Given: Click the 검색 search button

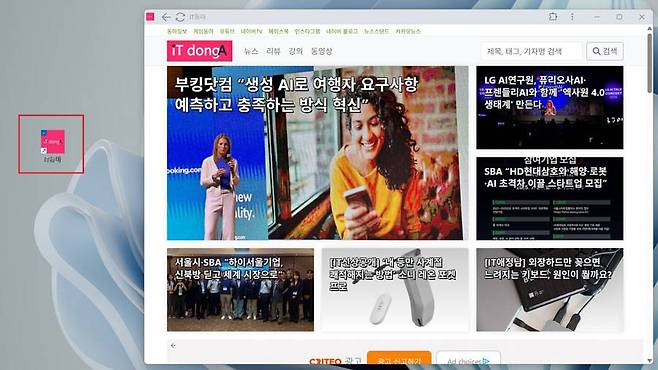Looking at the screenshot, I should [605, 51].
